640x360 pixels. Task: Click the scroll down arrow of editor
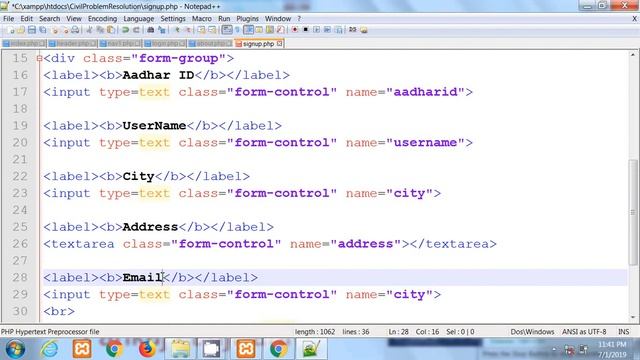tap(633, 318)
